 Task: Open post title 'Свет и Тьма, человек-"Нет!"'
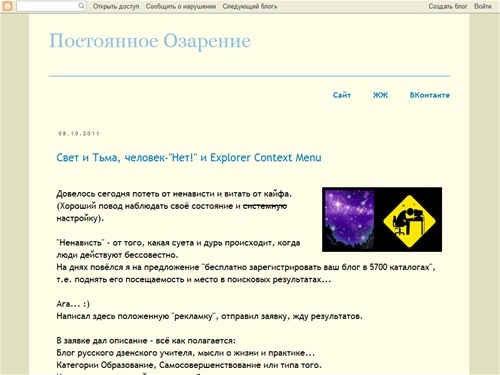pyautogui.click(x=189, y=157)
